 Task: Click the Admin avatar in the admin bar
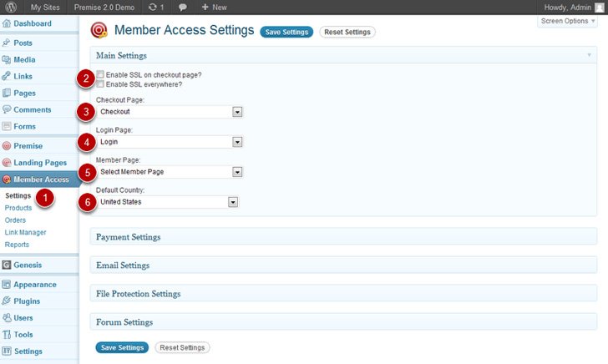[599, 7]
